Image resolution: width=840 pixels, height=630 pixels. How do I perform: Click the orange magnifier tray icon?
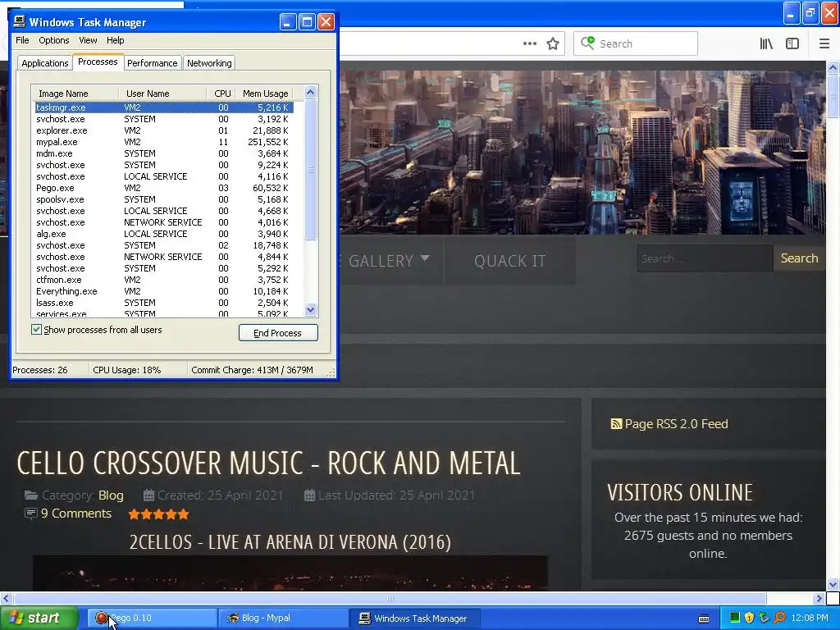tap(779, 618)
